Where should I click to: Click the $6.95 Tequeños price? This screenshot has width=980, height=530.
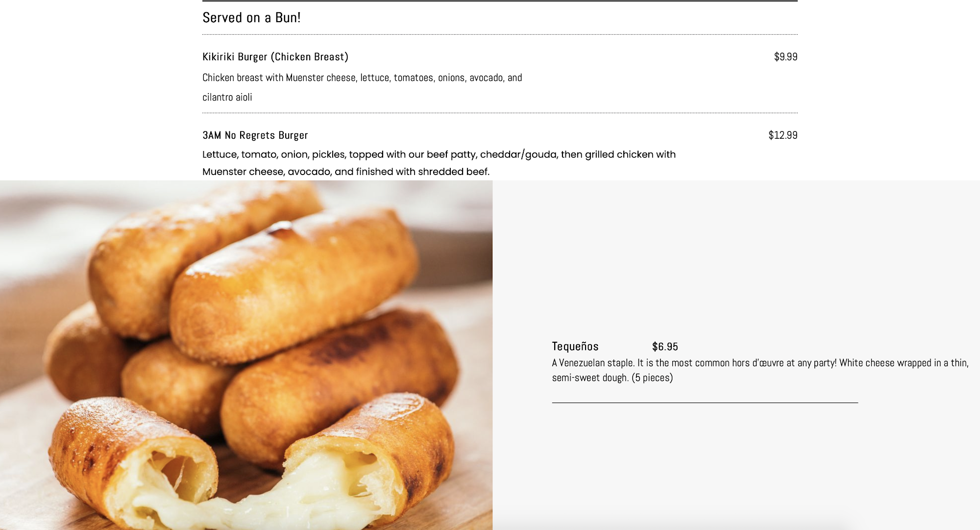pyautogui.click(x=665, y=347)
